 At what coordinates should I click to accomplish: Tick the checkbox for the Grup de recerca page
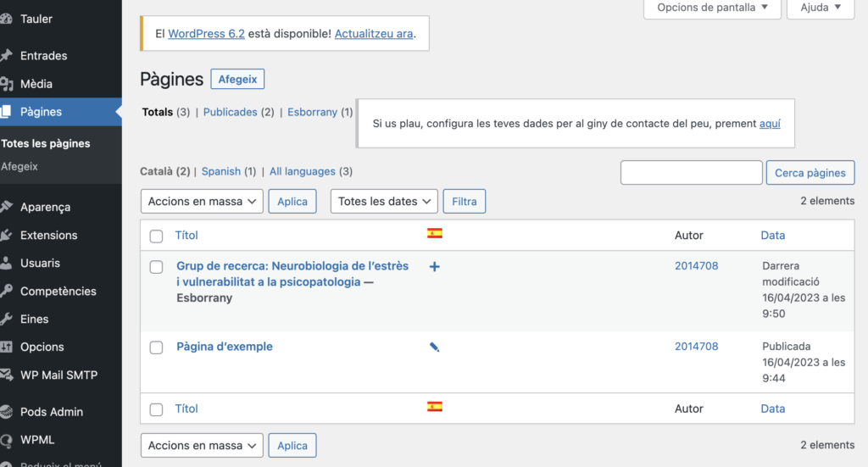click(156, 267)
